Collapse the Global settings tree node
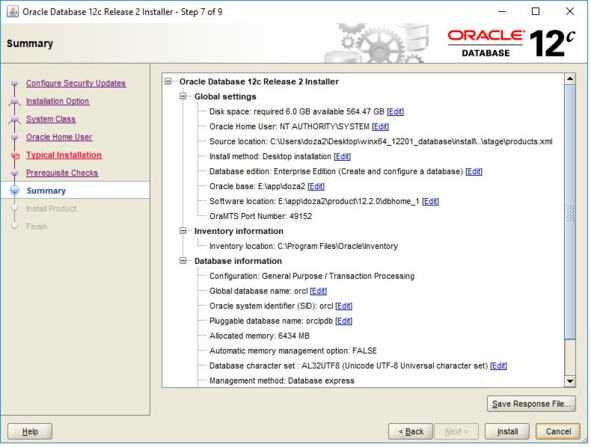Viewport: 591px width, 447px height. (x=183, y=96)
